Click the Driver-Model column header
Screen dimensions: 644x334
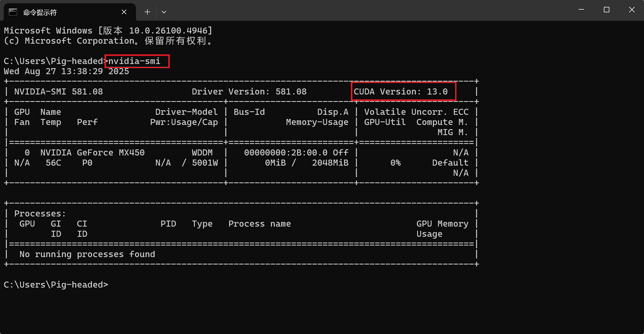coord(186,112)
